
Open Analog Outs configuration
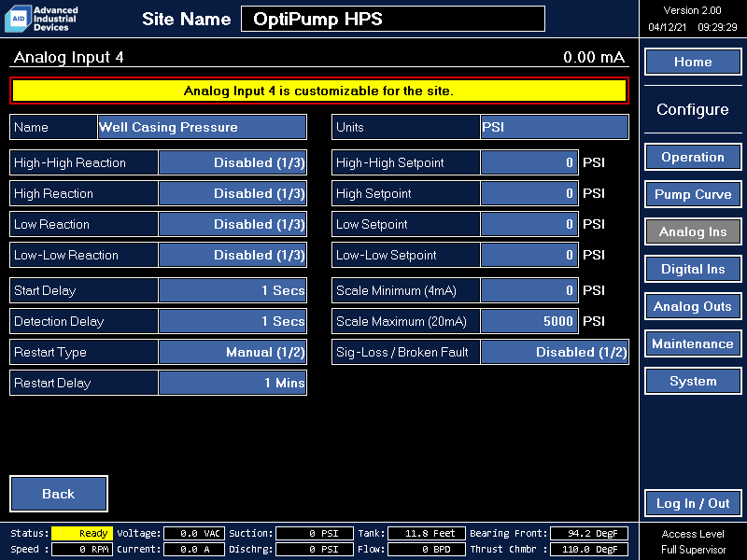click(x=693, y=307)
